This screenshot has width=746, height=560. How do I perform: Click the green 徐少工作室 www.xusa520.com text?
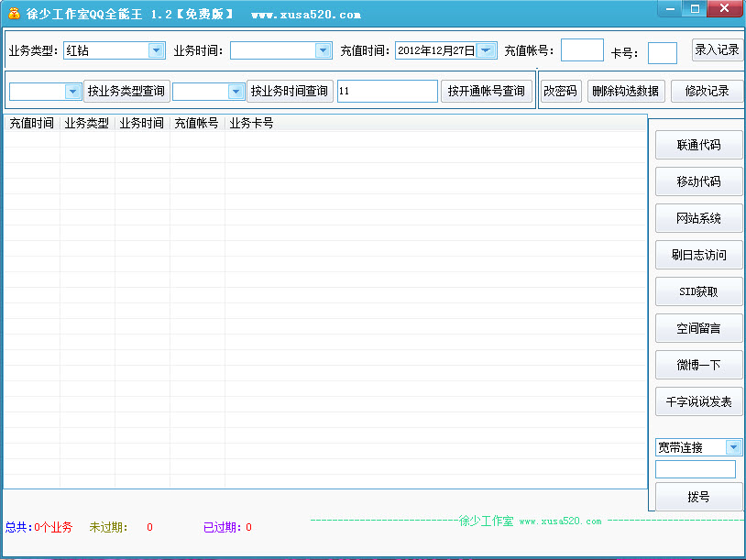click(530, 521)
